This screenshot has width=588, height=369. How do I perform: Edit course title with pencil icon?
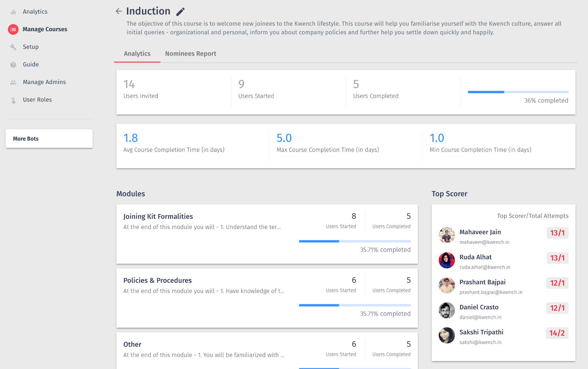[180, 12]
